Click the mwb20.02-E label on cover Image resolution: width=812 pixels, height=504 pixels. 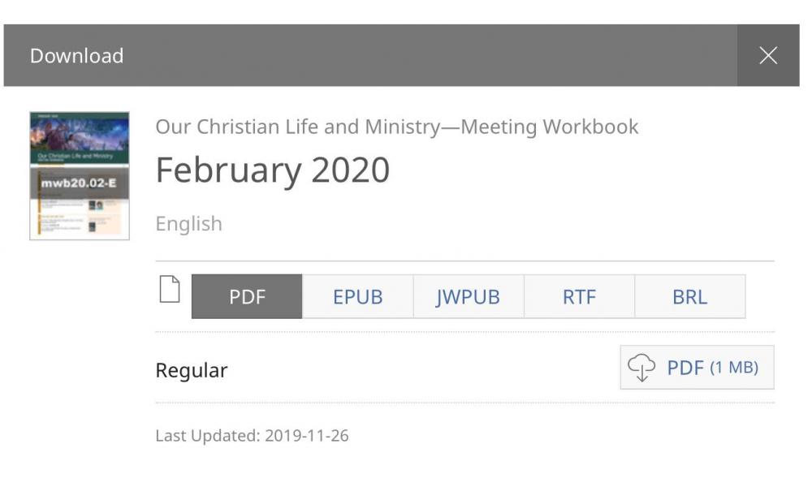(80, 183)
